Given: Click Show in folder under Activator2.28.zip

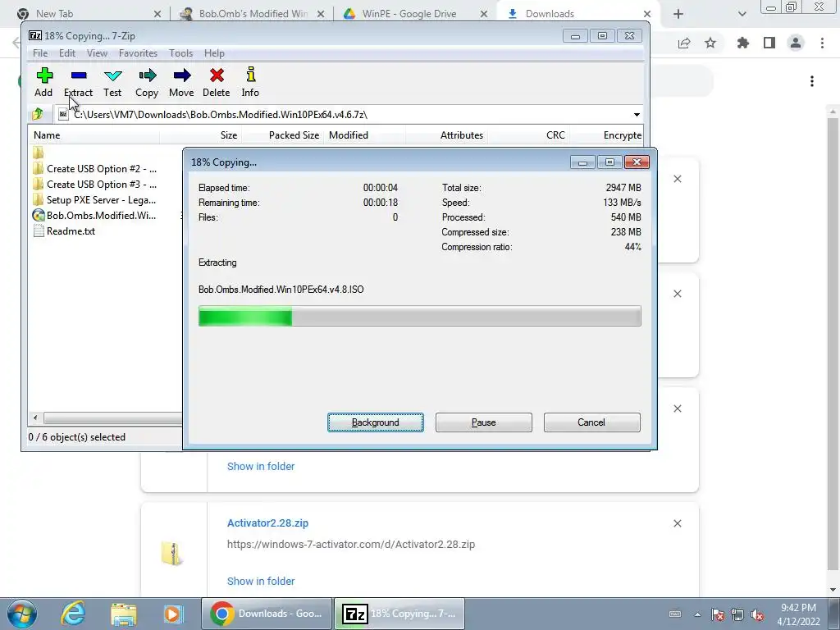Looking at the screenshot, I should [261, 581].
